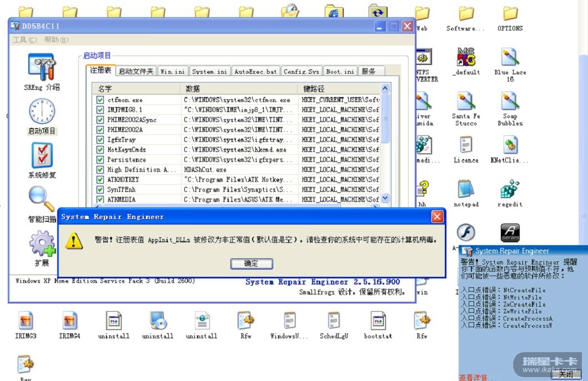Select the PHIME2002A row name
The height and width of the screenshot is (381, 588).
(125, 130)
